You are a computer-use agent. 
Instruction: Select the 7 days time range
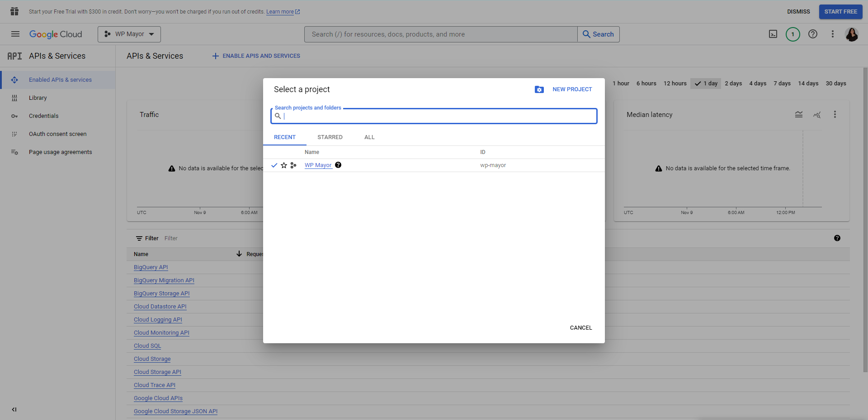[782, 84]
